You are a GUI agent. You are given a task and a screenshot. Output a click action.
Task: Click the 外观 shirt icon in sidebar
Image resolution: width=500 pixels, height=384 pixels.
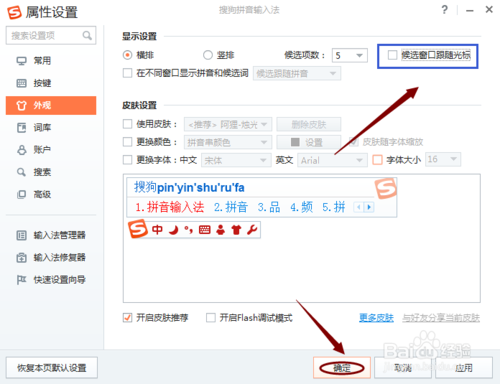click(x=21, y=105)
